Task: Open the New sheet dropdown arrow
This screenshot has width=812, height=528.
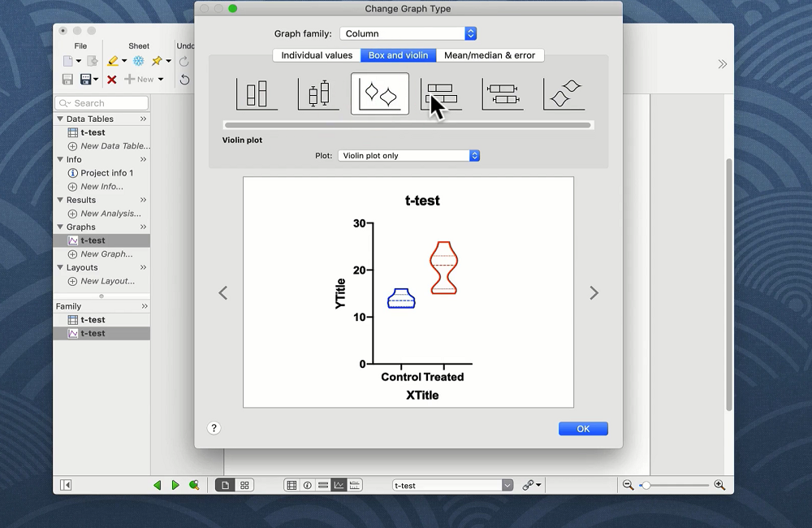Action: point(161,80)
